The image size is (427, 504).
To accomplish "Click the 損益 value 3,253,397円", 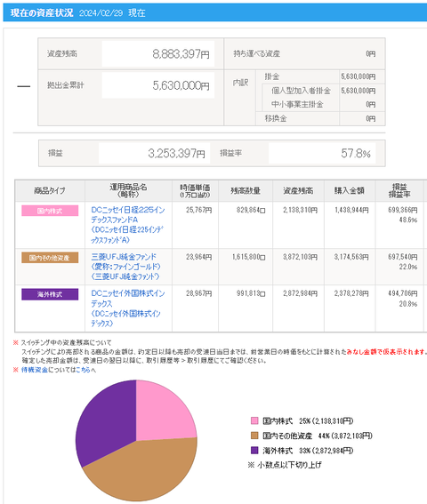I will tap(176, 153).
